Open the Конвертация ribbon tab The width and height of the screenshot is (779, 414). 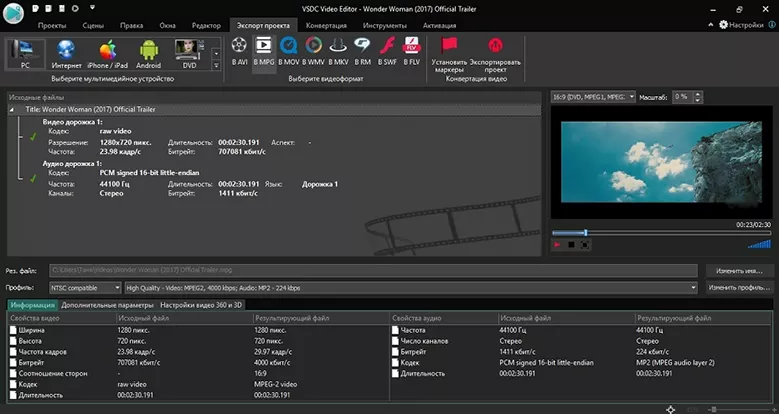pos(326,25)
